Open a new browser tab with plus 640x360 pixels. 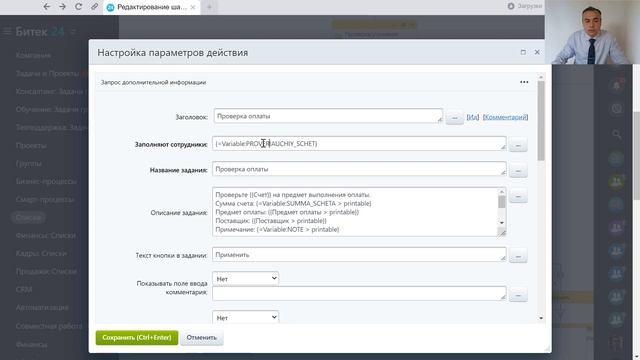click(x=209, y=7)
